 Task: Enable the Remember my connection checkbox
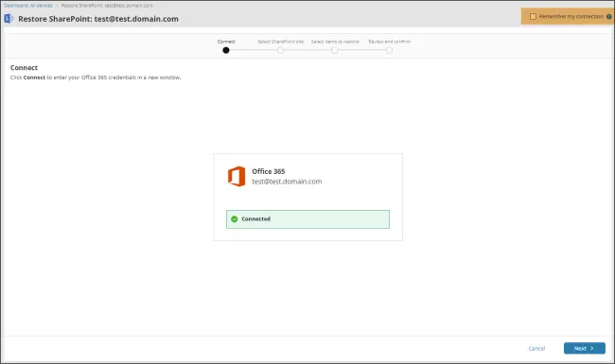click(533, 16)
